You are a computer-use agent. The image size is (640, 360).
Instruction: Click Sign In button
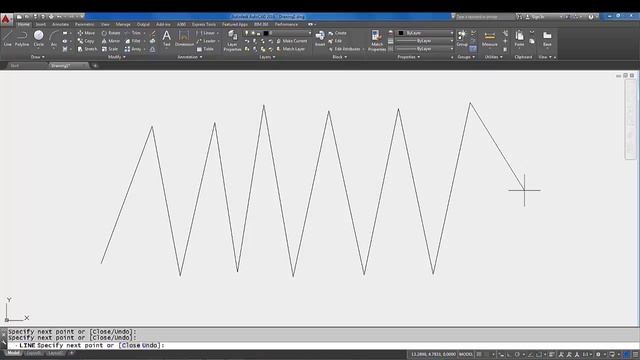pos(536,17)
